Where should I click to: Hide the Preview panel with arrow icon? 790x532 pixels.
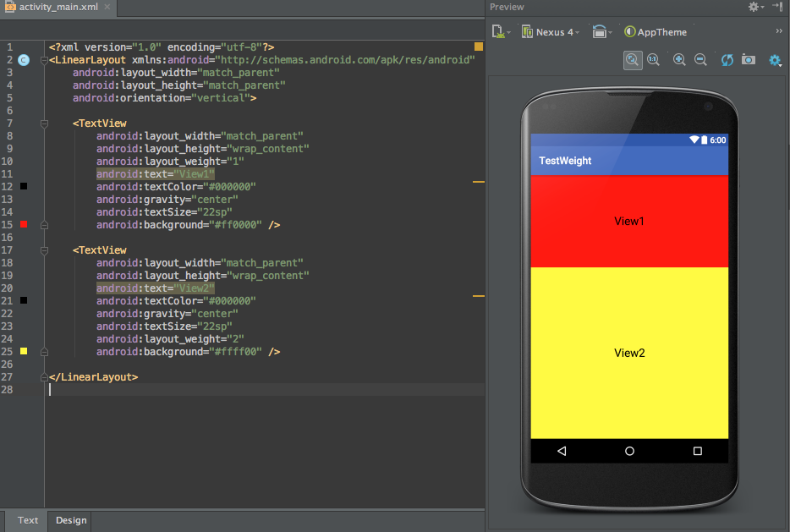pyautogui.click(x=777, y=7)
